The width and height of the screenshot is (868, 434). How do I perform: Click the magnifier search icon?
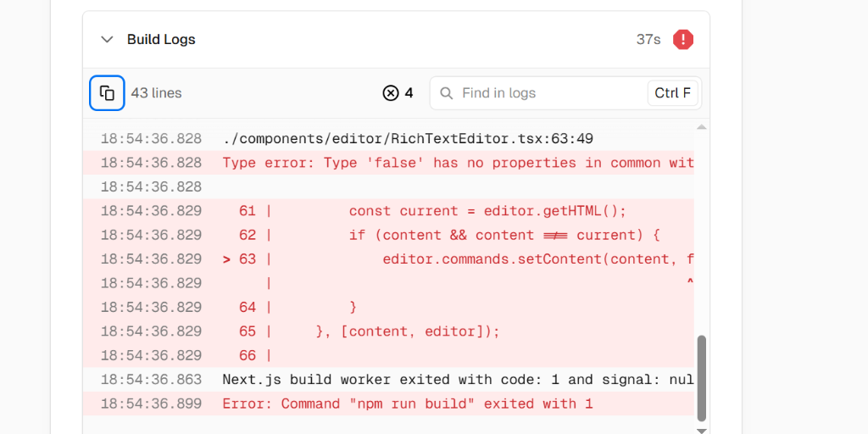click(446, 93)
